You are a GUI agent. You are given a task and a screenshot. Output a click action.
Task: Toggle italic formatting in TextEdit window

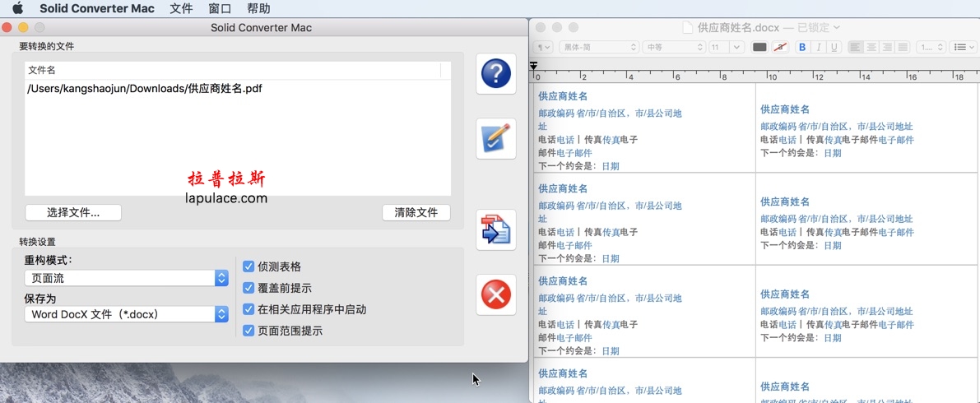pos(818,48)
